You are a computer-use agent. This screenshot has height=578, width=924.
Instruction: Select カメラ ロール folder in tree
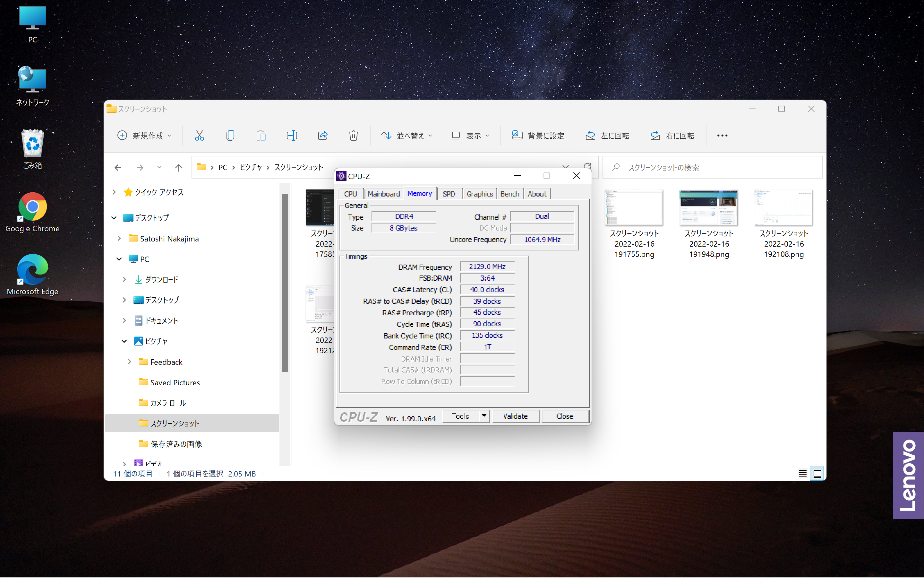[167, 403]
